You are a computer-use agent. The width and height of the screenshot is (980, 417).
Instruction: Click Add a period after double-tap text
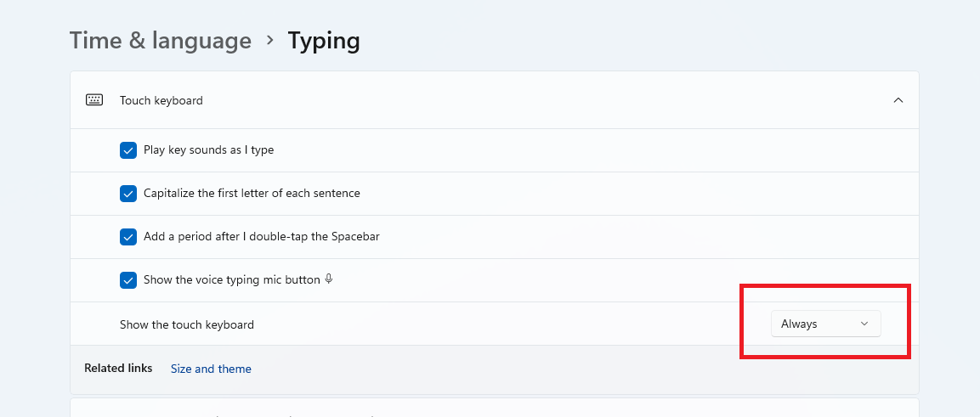point(262,237)
